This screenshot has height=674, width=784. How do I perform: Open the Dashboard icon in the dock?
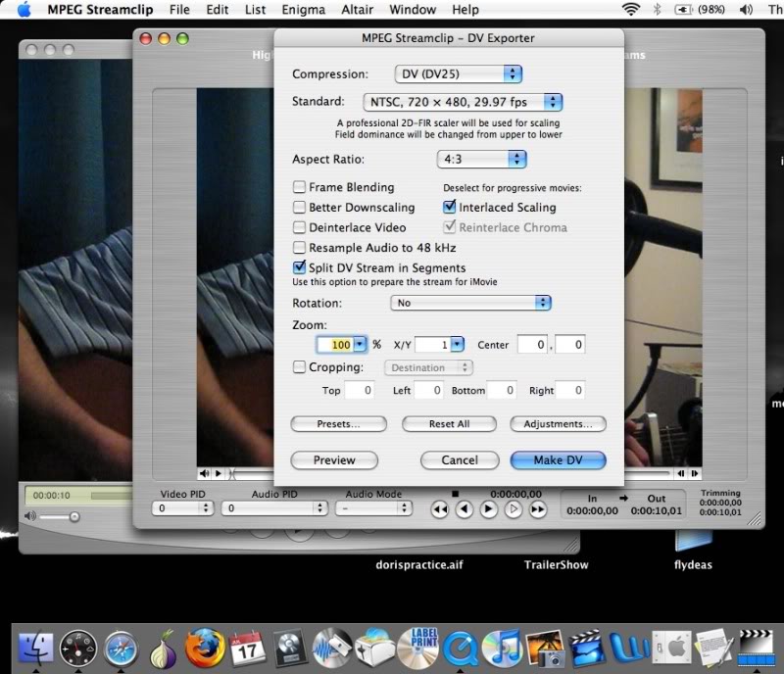[x=78, y=649]
